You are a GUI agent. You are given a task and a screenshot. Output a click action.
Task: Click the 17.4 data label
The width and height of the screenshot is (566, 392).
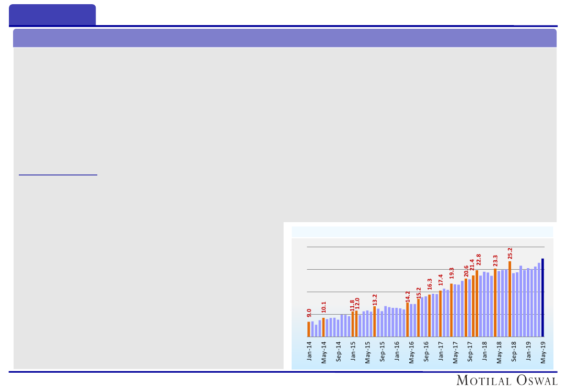click(x=441, y=280)
